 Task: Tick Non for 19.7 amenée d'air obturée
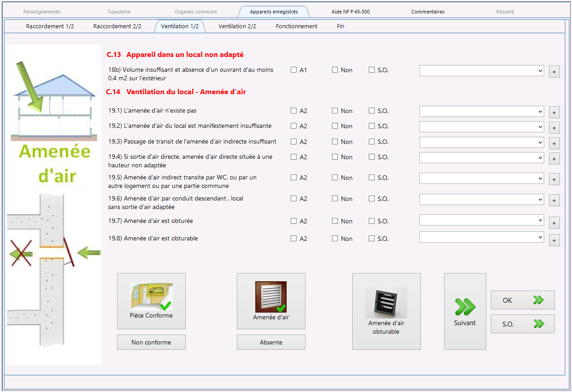pos(335,221)
